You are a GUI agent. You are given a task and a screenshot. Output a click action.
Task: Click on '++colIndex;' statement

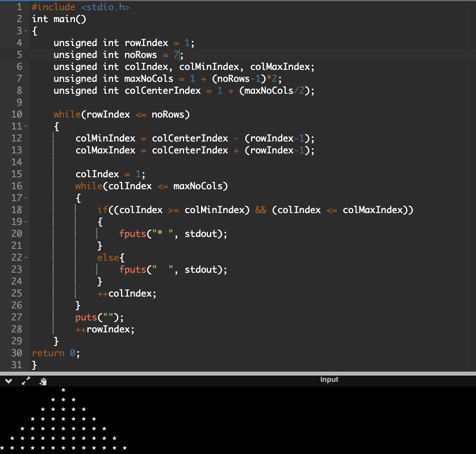point(127,293)
